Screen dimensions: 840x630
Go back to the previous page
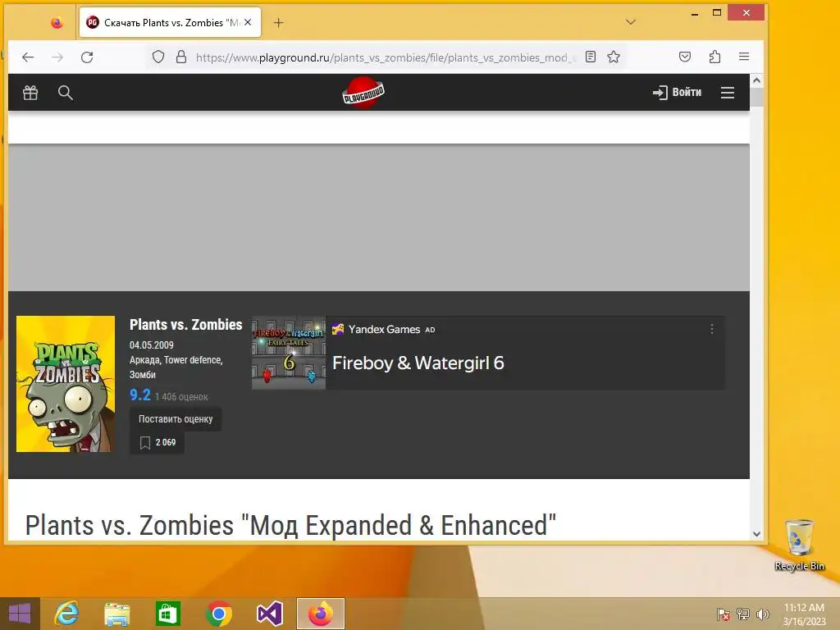[28, 57]
